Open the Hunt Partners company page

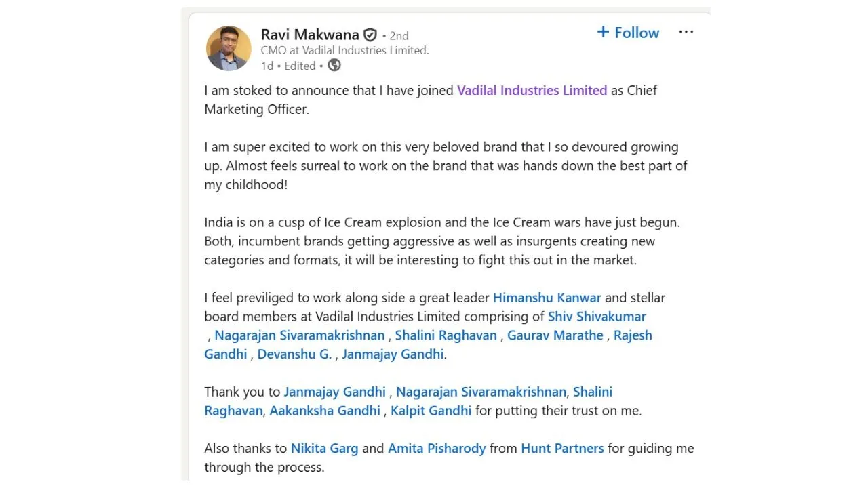point(562,449)
